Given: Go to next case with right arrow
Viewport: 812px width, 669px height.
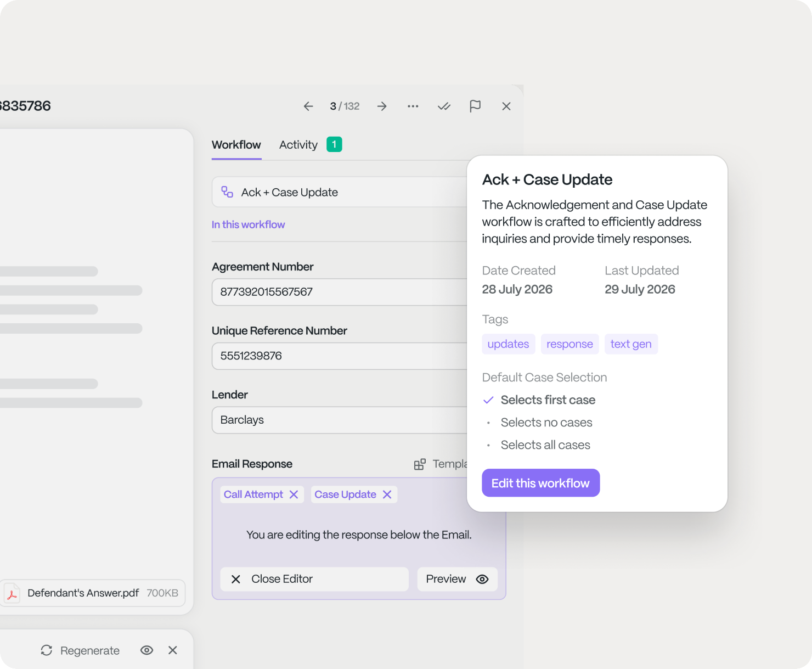Looking at the screenshot, I should (382, 106).
